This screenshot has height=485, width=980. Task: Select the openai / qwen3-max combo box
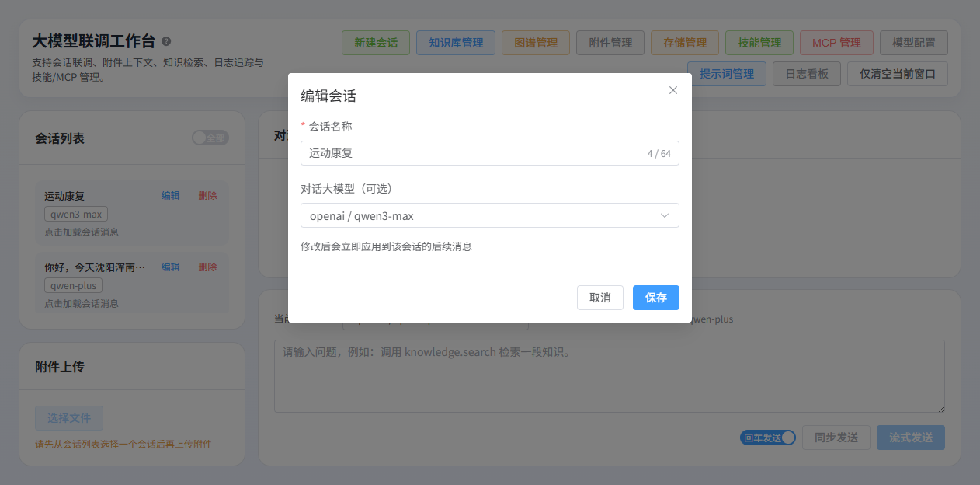tap(490, 215)
